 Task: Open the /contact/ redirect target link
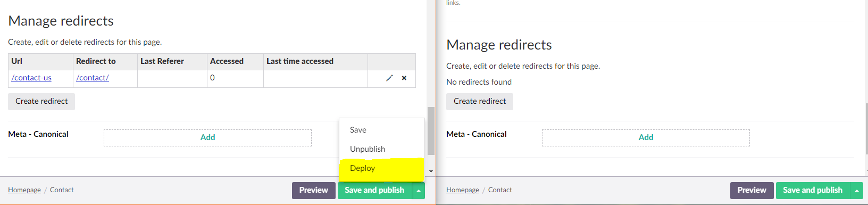(93, 78)
